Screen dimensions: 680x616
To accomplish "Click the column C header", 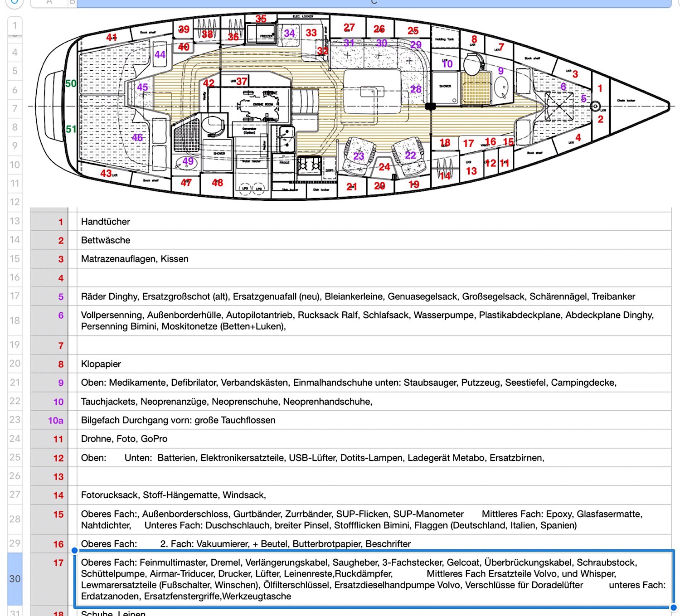I will 374,3.
